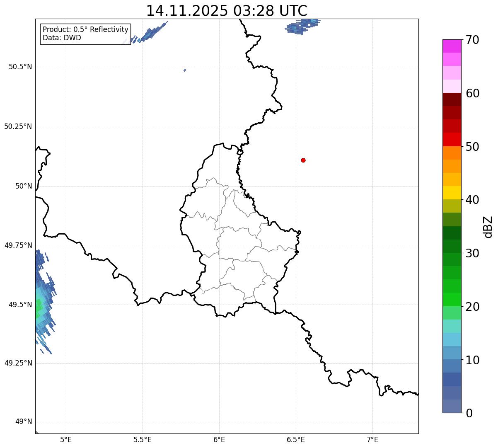Select the red 50 dBZ colorbar segment
The width and height of the screenshot is (498, 448).
coord(452,139)
